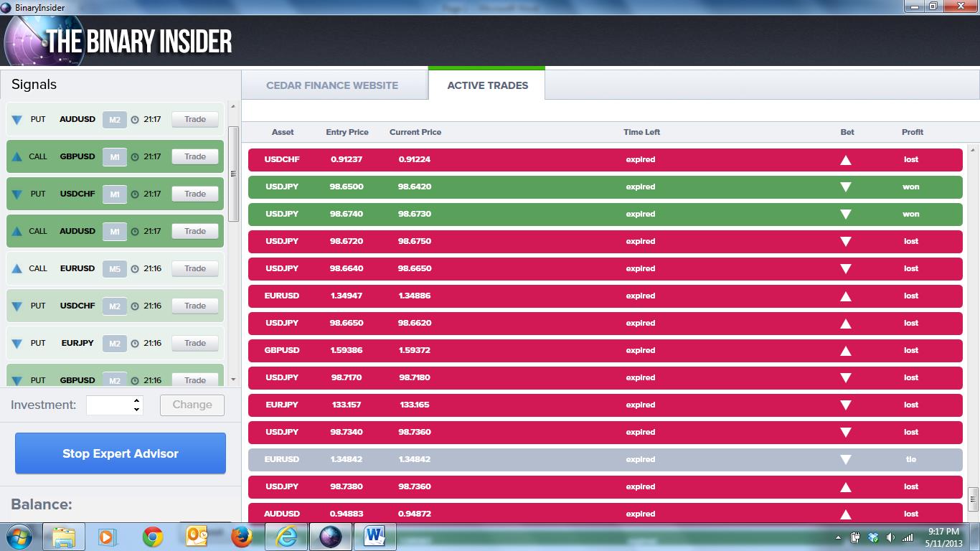Click Trade button for AUDUSD CALL M1
This screenshot has height=551, width=980.
195,232
